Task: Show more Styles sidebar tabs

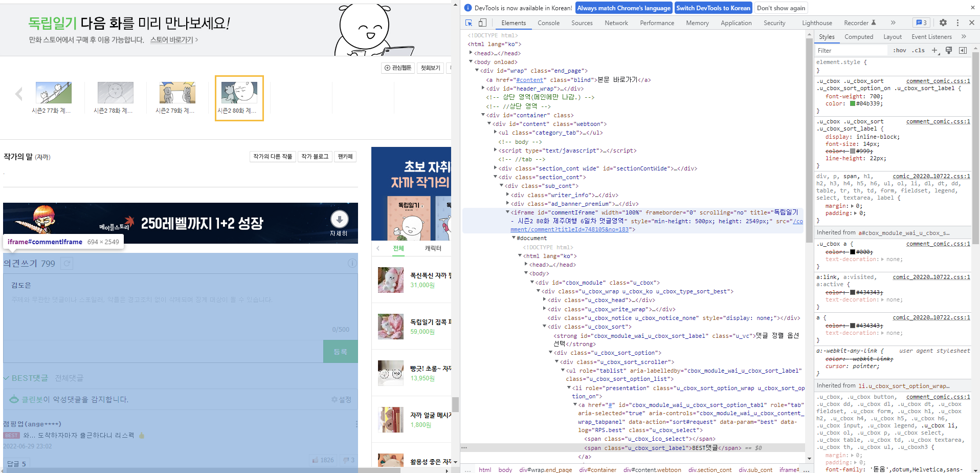Action: pos(964,36)
